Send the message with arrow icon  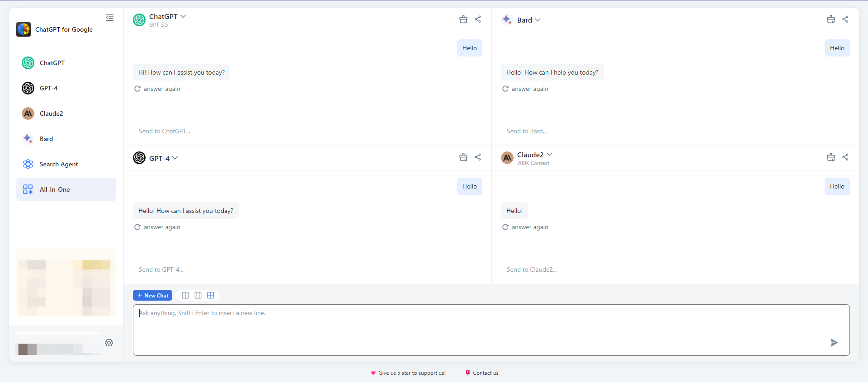(834, 343)
